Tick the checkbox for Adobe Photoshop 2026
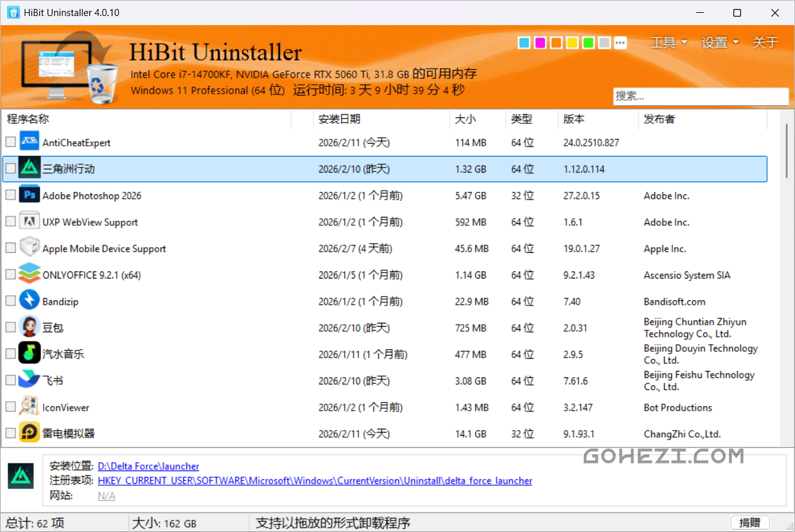Screen dimensions: 795x532 click(10, 195)
